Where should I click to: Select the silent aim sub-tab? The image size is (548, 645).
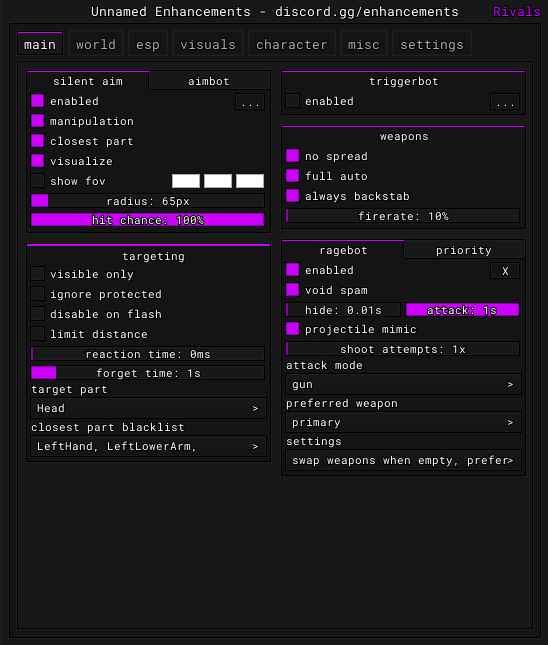pos(88,81)
